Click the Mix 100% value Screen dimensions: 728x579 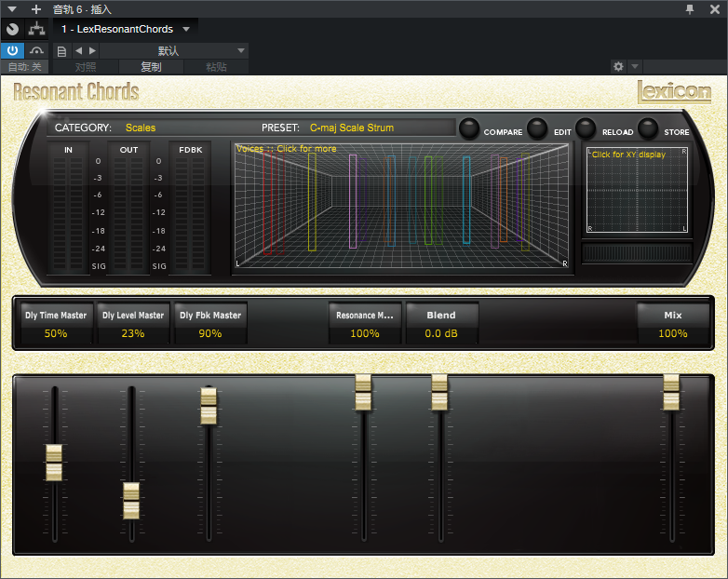coord(673,334)
